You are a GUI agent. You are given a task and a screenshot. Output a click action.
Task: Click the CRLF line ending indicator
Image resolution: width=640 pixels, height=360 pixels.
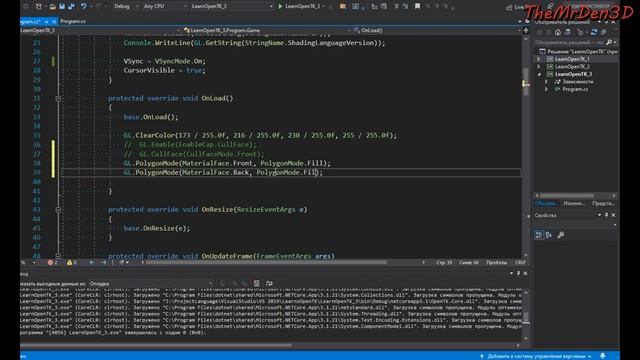point(520,262)
